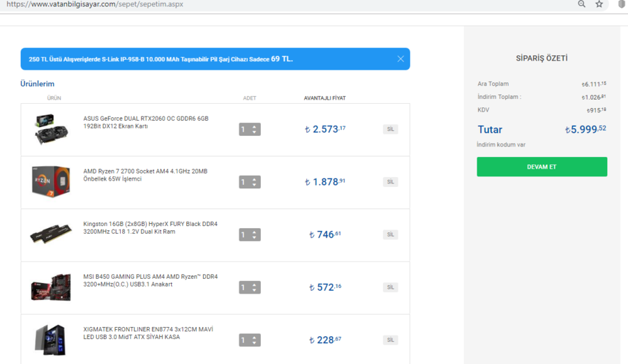The image size is (628, 364).
Task: Open XIGMATEK FRONTLINER EN8774 product link
Action: [x=148, y=333]
